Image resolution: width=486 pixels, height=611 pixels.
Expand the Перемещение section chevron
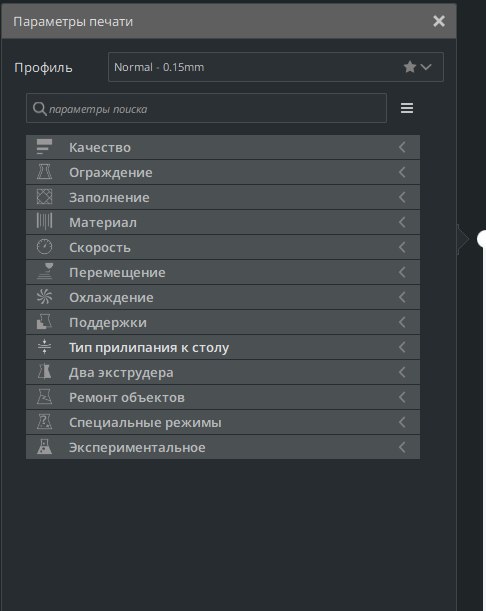coord(402,272)
